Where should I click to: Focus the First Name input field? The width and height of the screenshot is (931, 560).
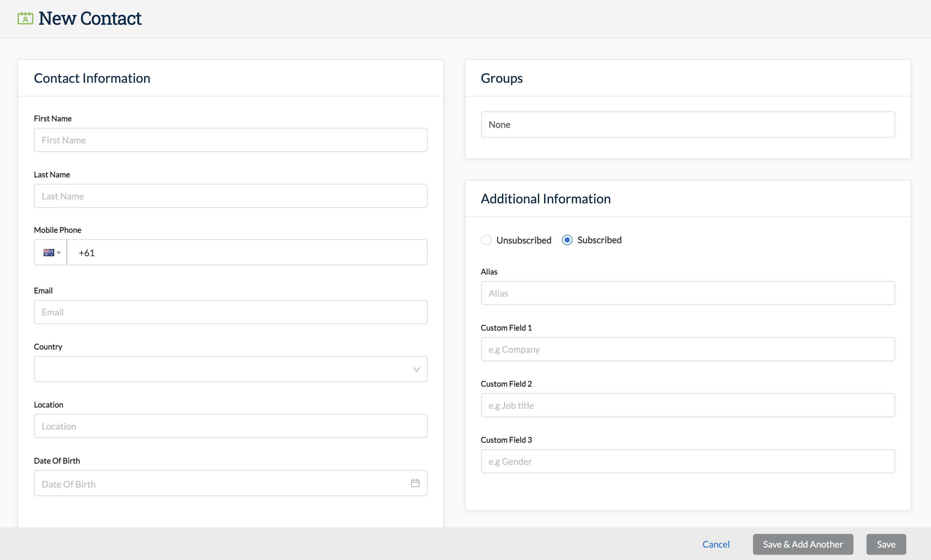click(230, 140)
